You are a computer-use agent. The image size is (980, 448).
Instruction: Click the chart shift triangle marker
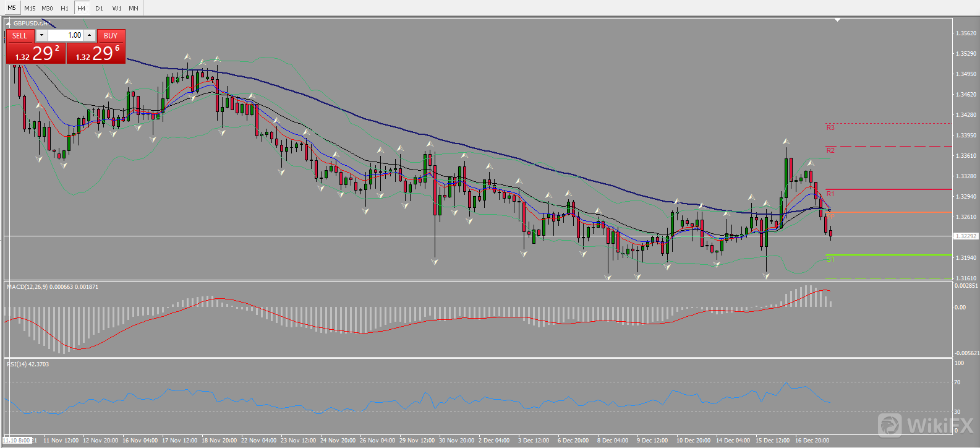point(837,20)
